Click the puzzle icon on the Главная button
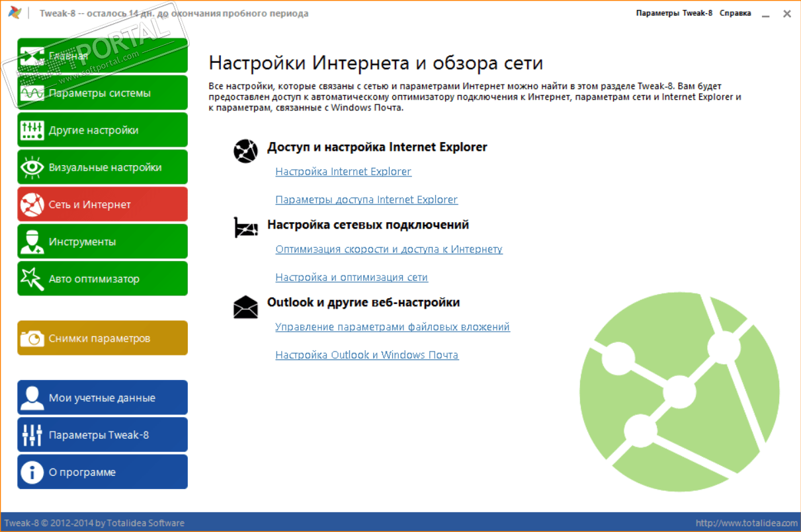Image resolution: width=801 pixels, height=532 pixels. 32,56
